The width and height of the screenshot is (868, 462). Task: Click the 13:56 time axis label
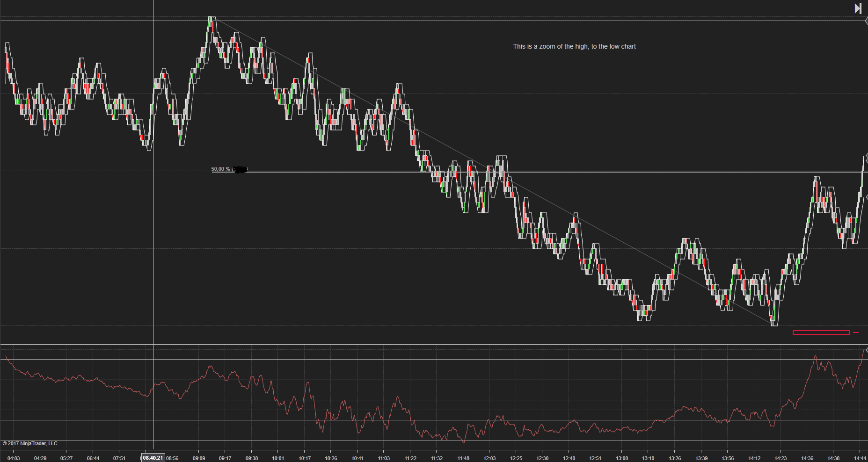click(x=728, y=458)
